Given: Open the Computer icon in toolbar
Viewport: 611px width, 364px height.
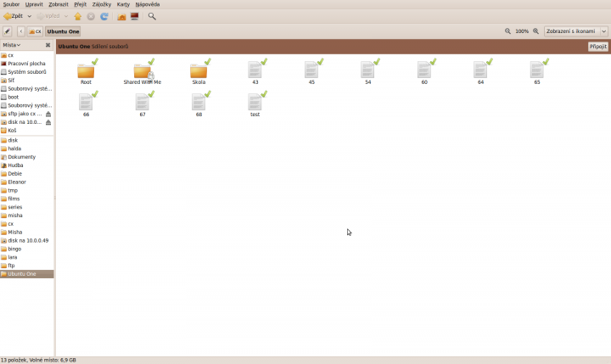Looking at the screenshot, I should click(x=134, y=16).
